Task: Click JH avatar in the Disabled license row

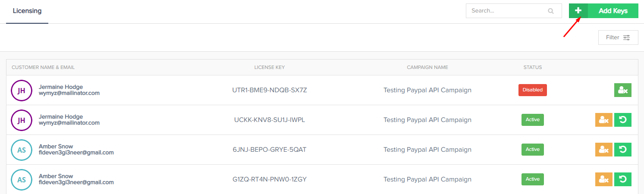Action: 22,91
